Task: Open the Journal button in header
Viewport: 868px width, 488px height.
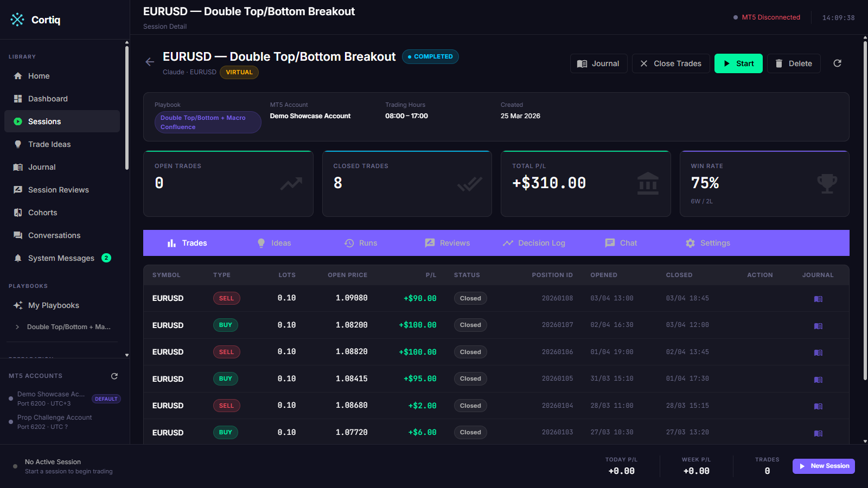Action: [598, 63]
